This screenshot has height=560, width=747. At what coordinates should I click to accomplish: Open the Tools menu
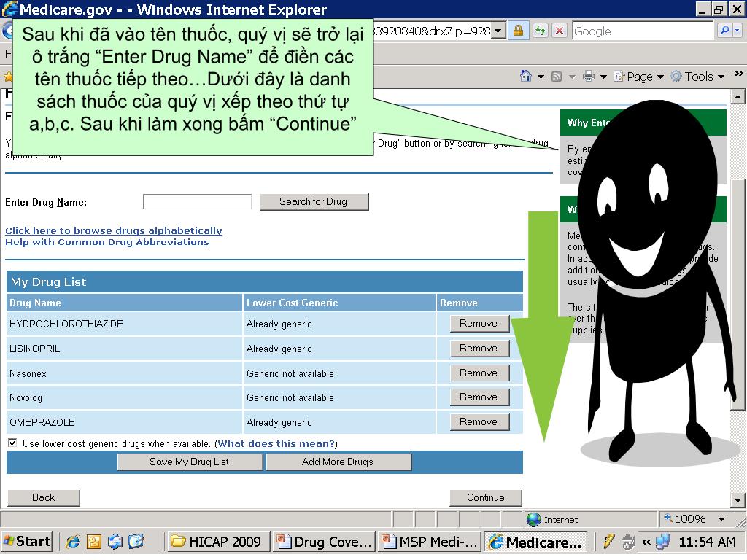pyautogui.click(x=697, y=77)
